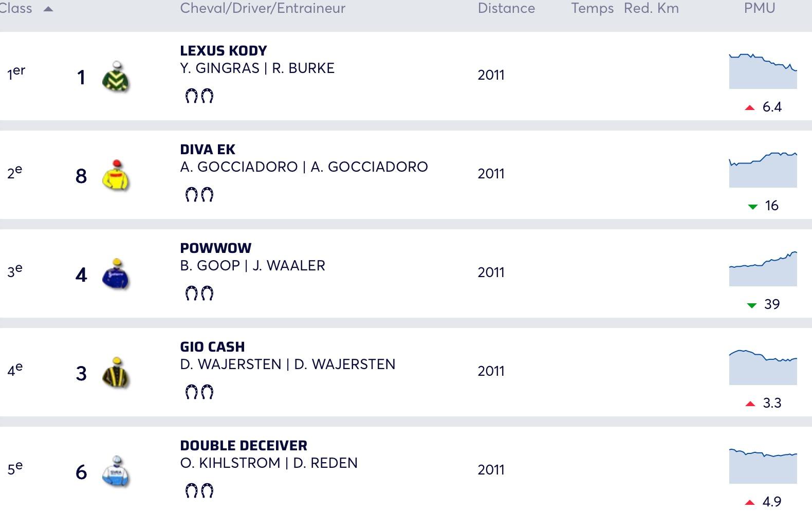Open the DIVA EK horse page
The image size is (812, 511).
(x=207, y=150)
